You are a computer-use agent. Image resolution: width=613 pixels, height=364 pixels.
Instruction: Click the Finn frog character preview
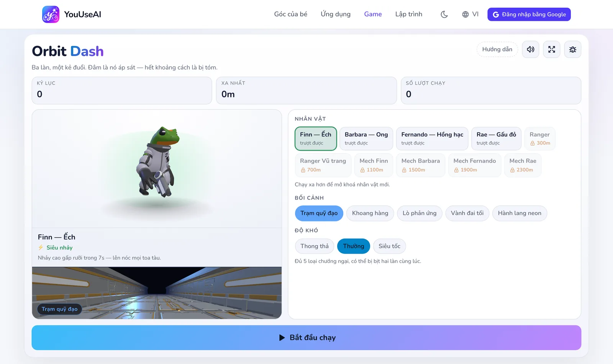[x=157, y=162]
